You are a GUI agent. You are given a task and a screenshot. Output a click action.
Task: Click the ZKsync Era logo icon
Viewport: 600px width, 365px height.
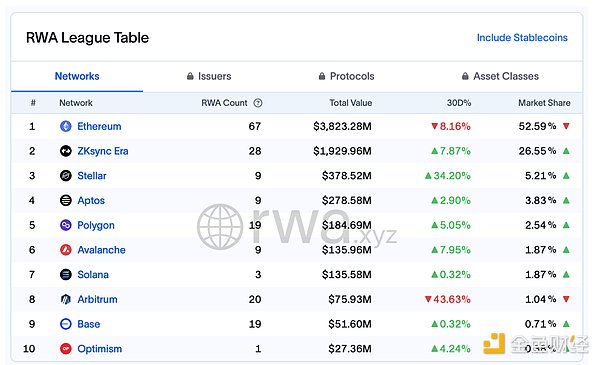(66, 151)
